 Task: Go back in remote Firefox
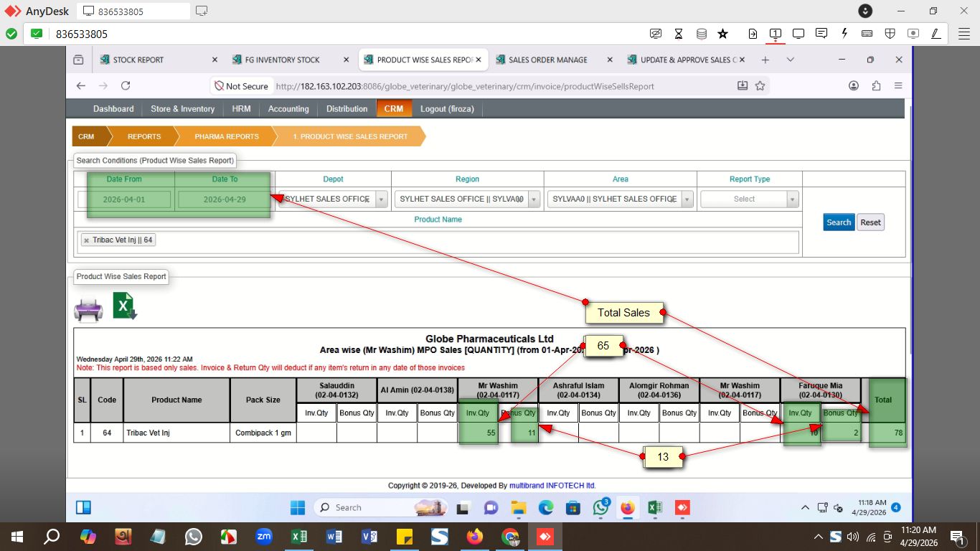[81, 85]
